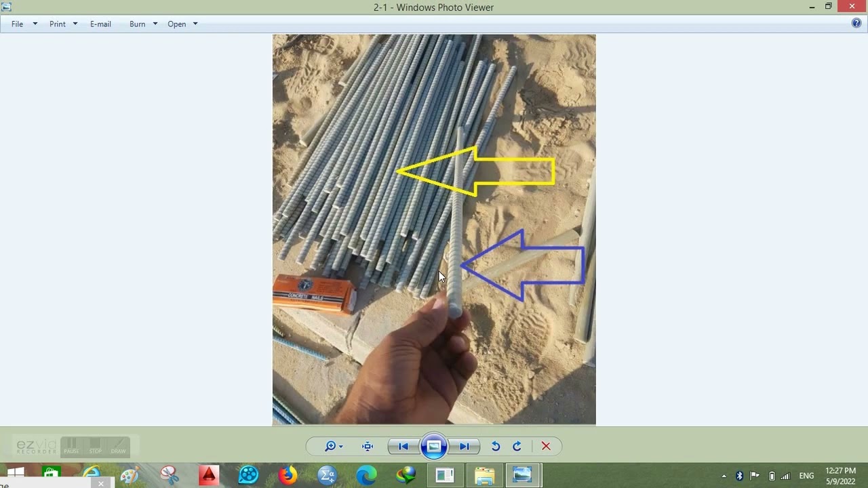The width and height of the screenshot is (868, 488).
Task: Open Photo Viewer help
Action: 856,23
